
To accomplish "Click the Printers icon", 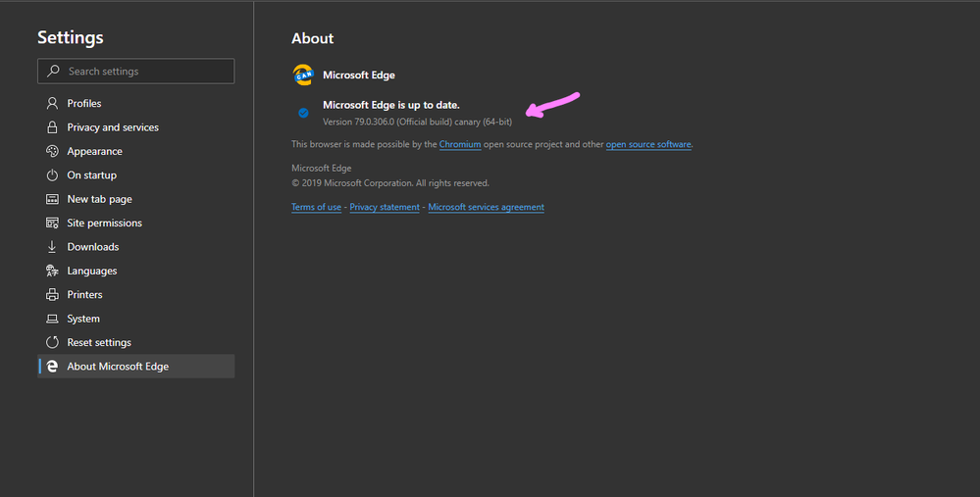I will tap(53, 295).
